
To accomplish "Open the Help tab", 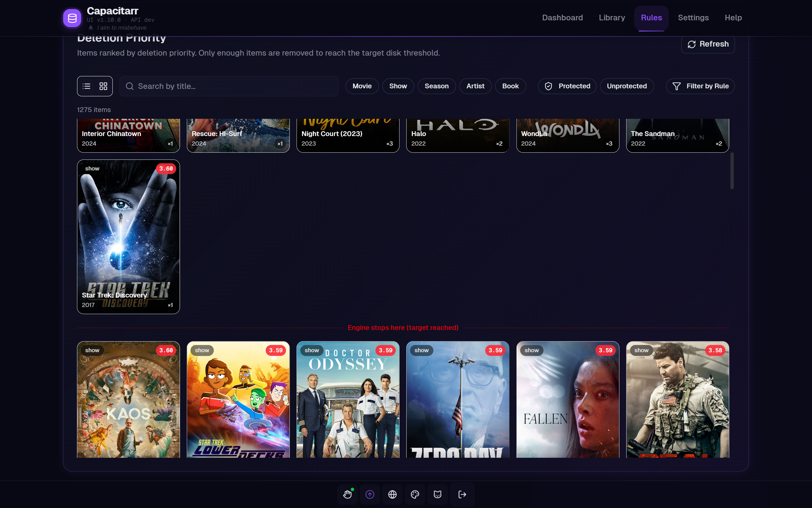I will pos(733,18).
